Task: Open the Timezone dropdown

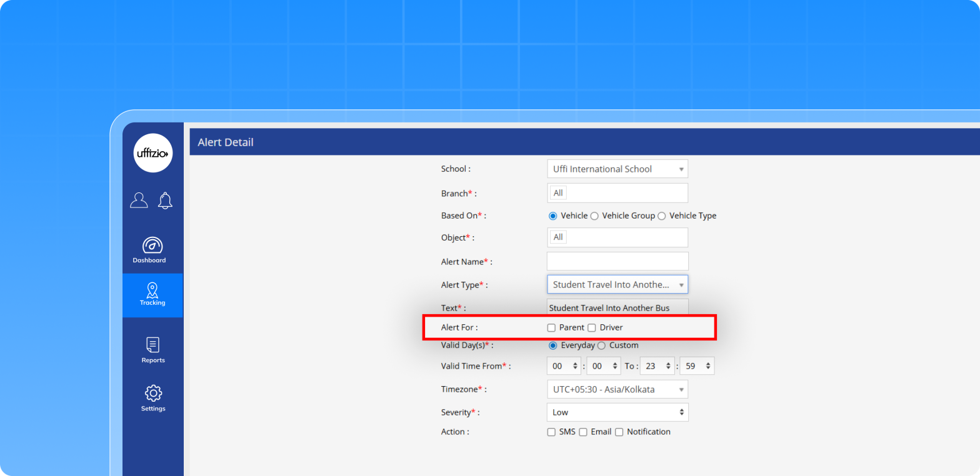Action: (x=617, y=390)
